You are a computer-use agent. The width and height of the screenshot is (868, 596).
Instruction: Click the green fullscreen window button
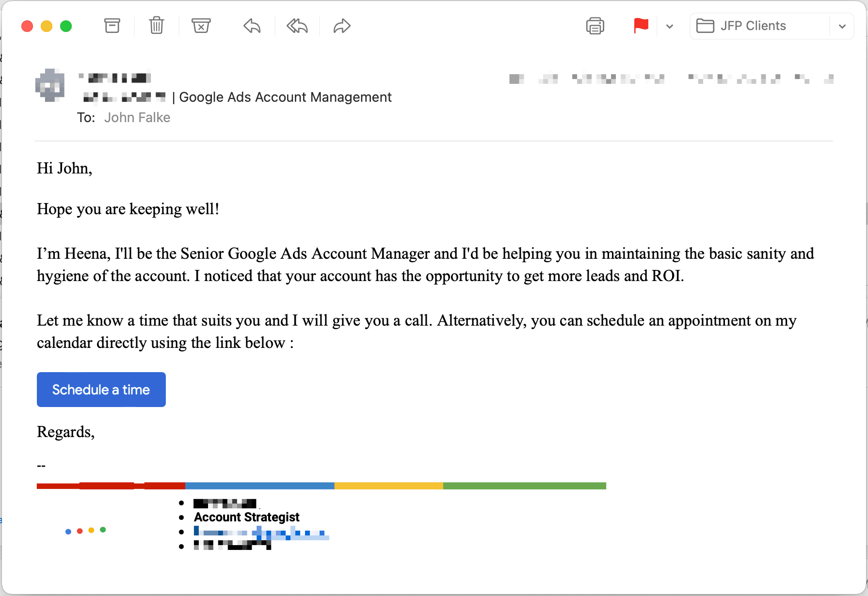coord(66,26)
